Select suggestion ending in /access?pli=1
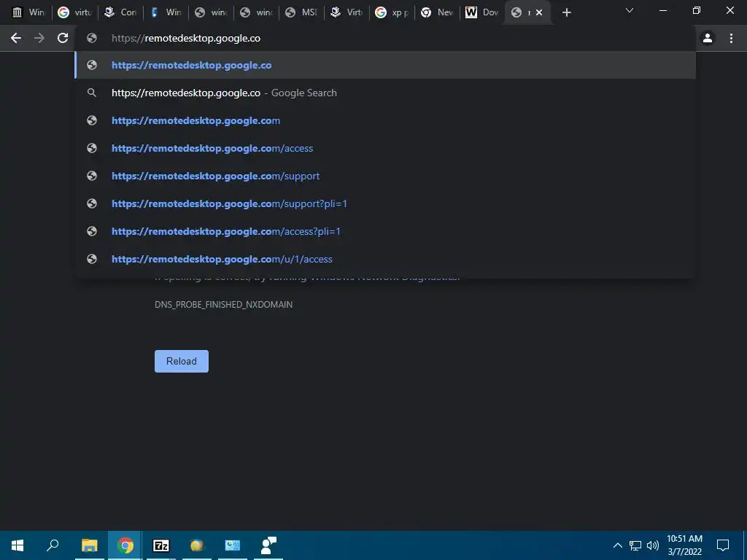 coord(385,231)
